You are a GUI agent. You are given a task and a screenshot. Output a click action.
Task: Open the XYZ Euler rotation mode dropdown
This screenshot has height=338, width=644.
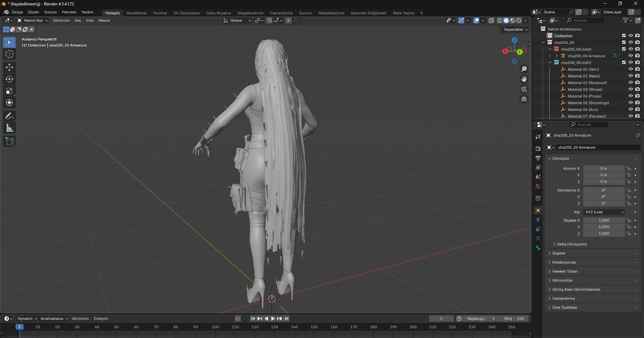pyautogui.click(x=604, y=212)
